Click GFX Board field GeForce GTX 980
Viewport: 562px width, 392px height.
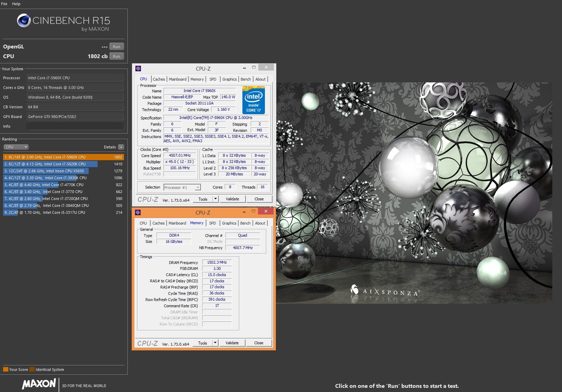pos(75,117)
